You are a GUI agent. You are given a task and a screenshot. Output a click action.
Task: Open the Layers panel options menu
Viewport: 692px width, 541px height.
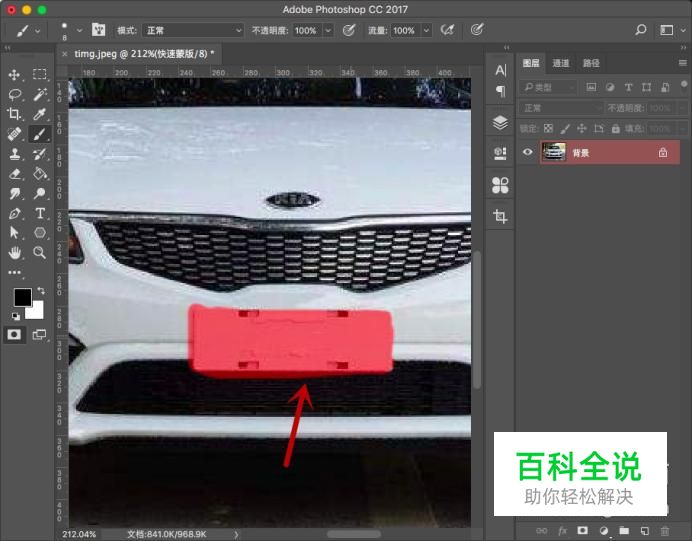(682, 63)
